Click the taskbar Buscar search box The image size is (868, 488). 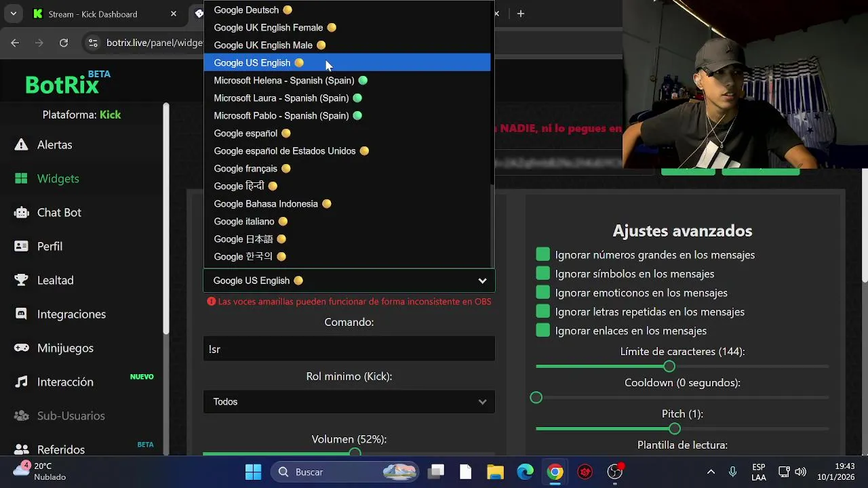coord(345,472)
